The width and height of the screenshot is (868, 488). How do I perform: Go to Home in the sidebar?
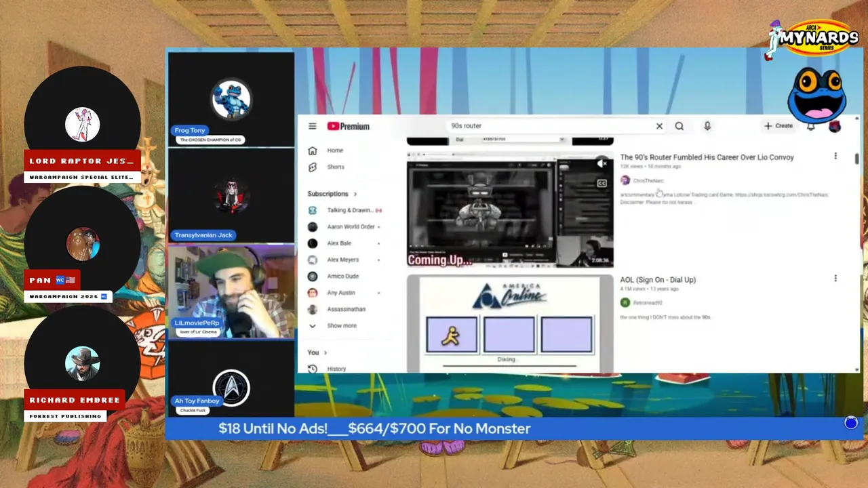[335, 150]
